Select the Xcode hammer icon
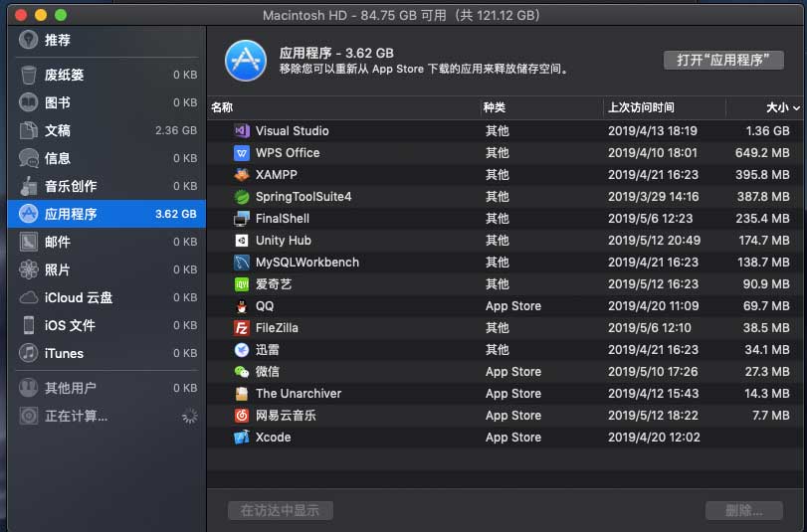 tap(242, 438)
